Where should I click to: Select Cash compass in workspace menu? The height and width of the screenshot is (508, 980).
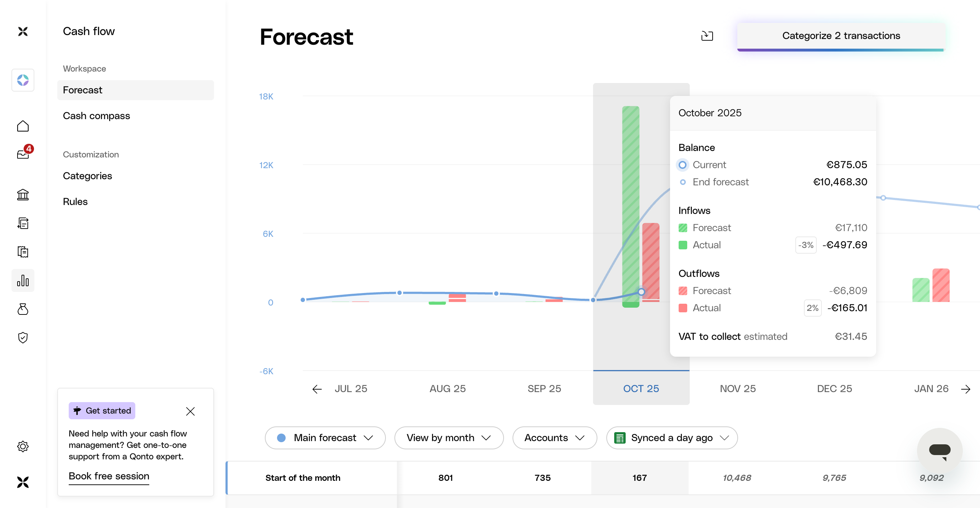(96, 116)
